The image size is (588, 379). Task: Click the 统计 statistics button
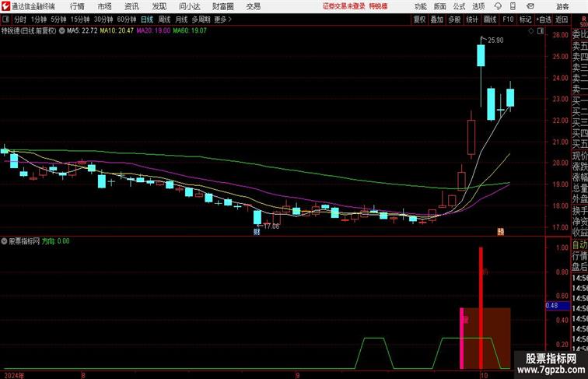click(472, 19)
